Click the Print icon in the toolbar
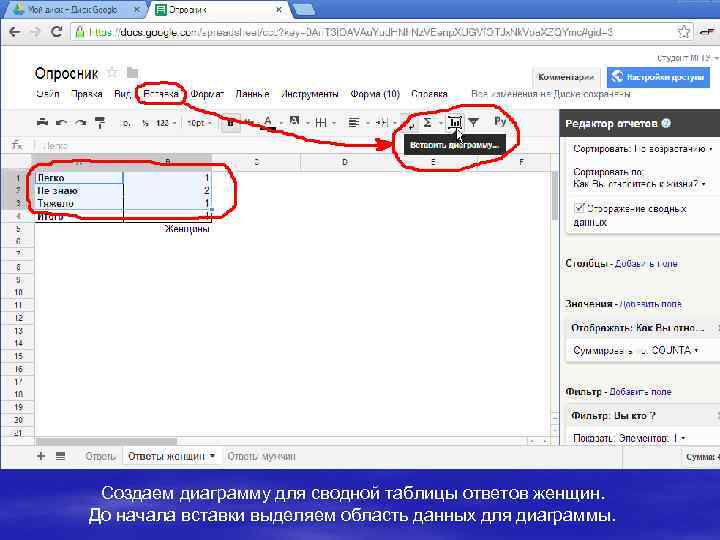The height and width of the screenshot is (540, 720). point(42,123)
